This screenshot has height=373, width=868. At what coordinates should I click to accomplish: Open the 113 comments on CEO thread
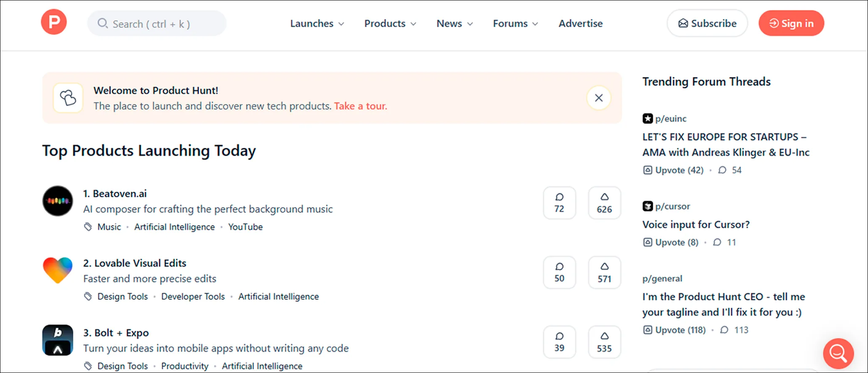click(734, 330)
